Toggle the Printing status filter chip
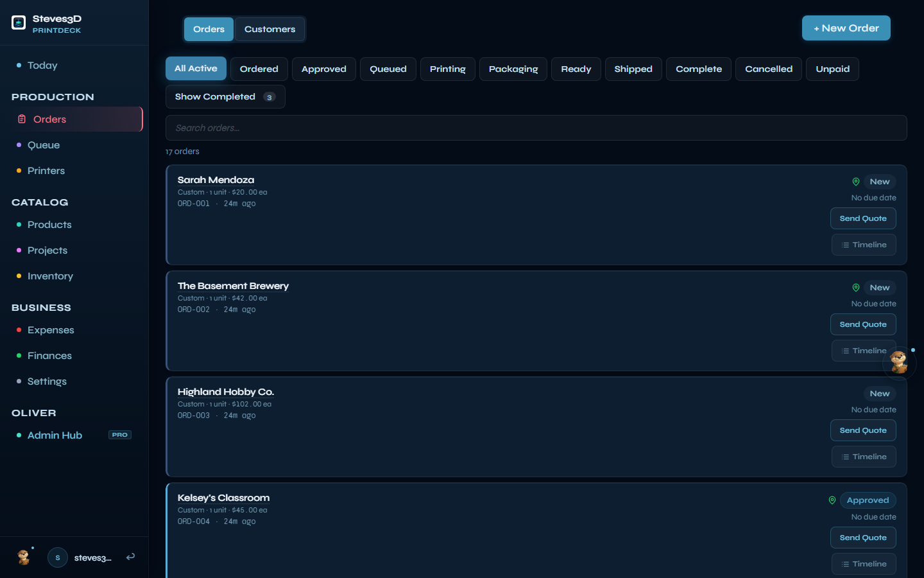The width and height of the screenshot is (924, 578). 447,69
